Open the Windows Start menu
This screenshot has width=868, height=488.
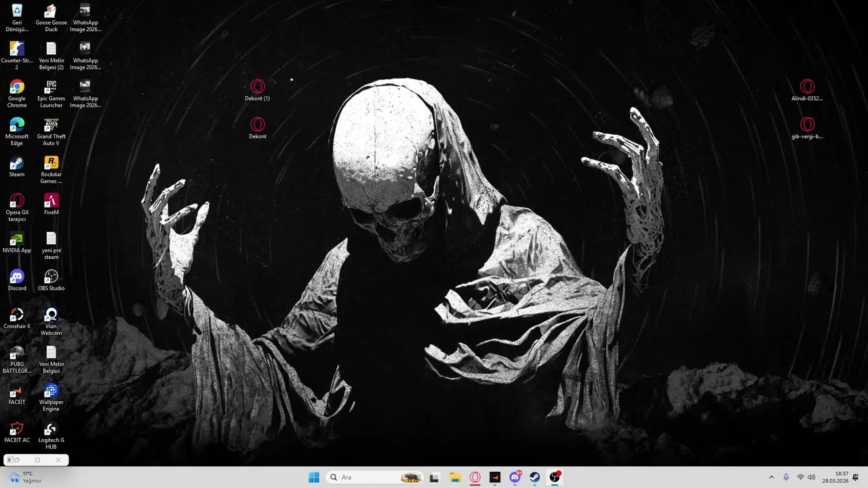[314, 477]
